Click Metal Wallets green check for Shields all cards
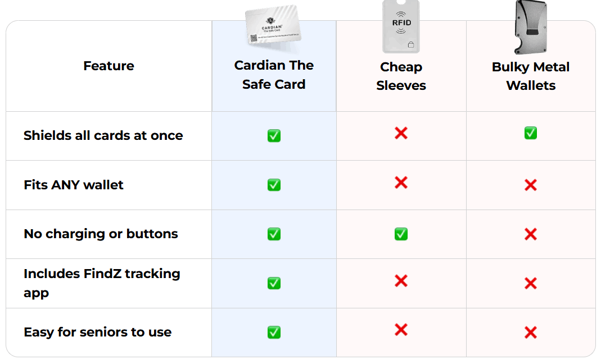The height and width of the screenshot is (364, 601). [x=530, y=133]
